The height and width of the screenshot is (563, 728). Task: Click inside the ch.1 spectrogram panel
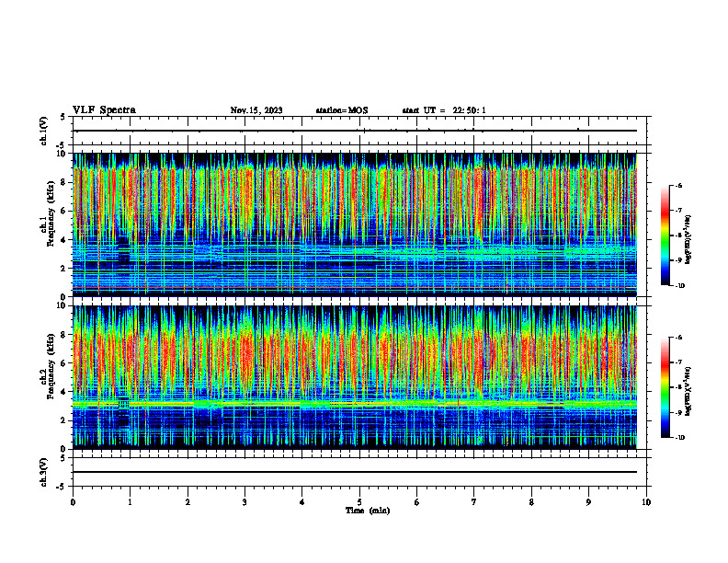click(354, 224)
